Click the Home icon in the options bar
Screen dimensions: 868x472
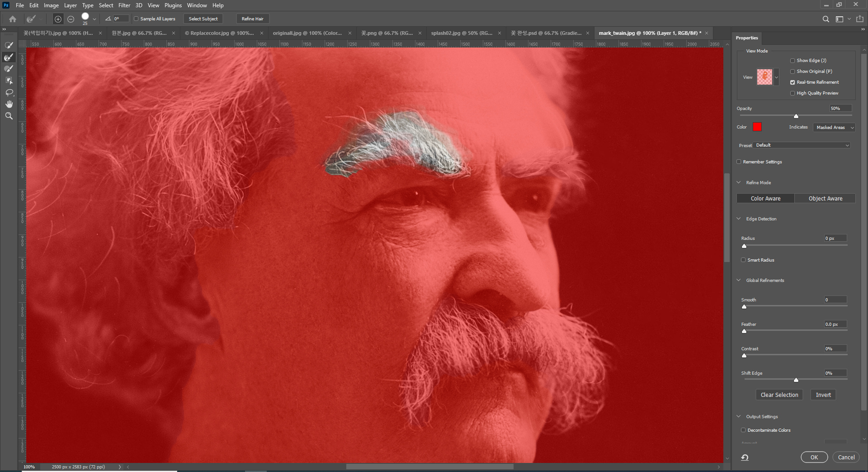coord(13,19)
